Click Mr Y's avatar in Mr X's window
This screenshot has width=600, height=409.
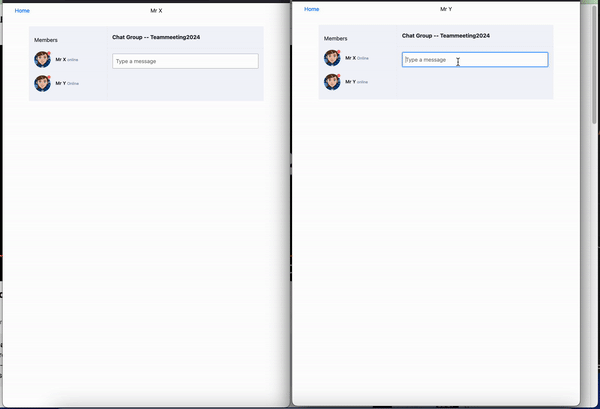point(42,83)
